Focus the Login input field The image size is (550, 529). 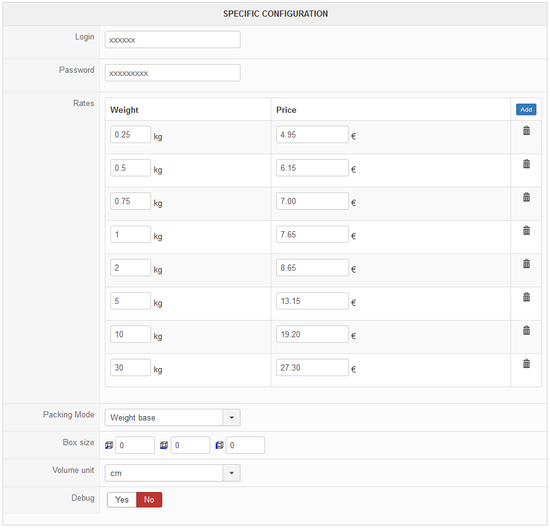point(173,40)
